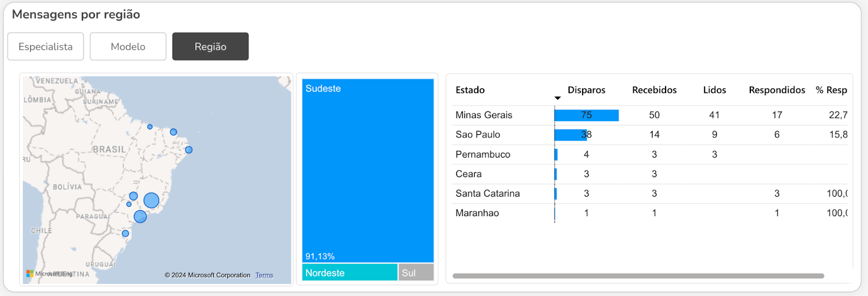868x296 pixels.
Task: Select the Região view button
Action: click(210, 47)
